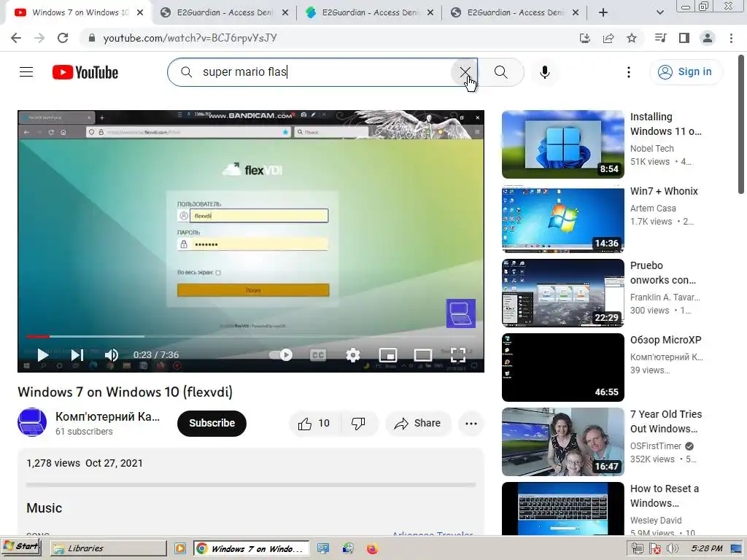Image resolution: width=747 pixels, height=560 pixels.
Task: Mute the video volume
Action: tap(112, 355)
